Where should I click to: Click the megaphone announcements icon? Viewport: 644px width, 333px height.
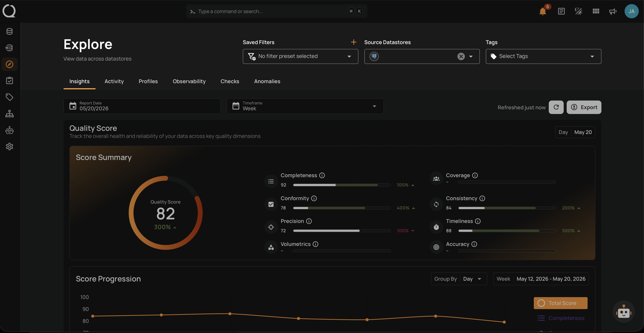613,11
